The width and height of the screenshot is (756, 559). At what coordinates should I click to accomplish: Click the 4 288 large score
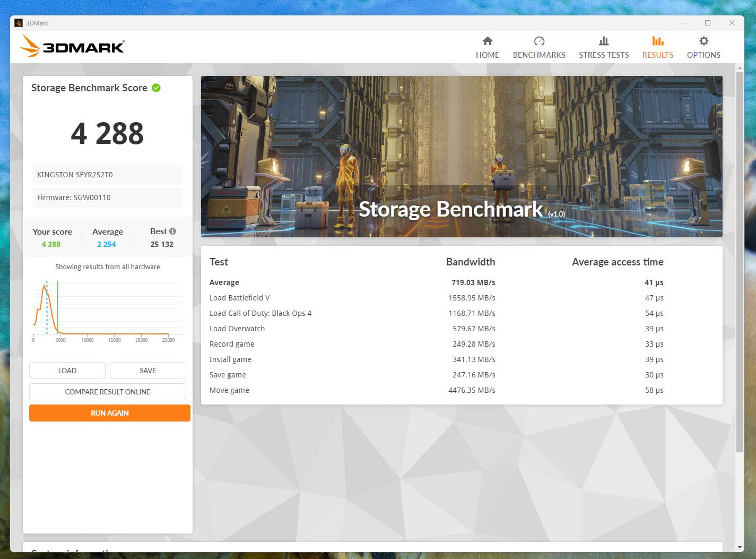pyautogui.click(x=107, y=133)
